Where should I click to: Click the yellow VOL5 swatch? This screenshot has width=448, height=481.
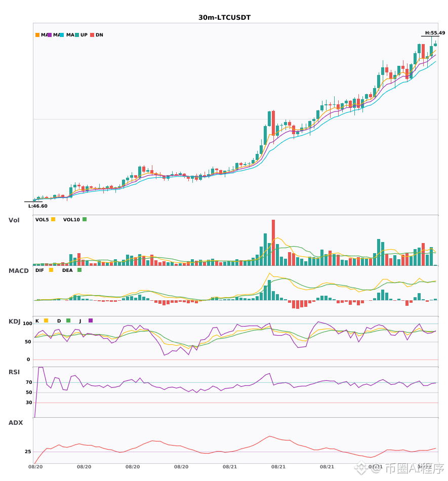53,219
